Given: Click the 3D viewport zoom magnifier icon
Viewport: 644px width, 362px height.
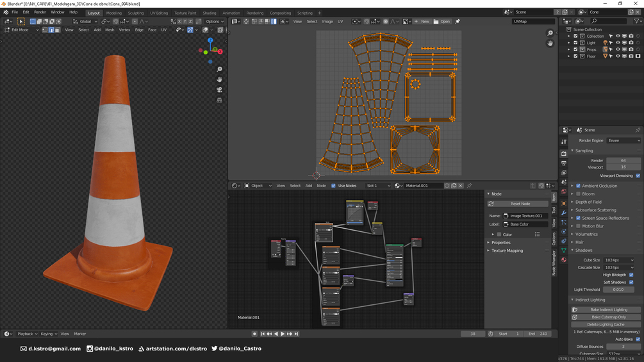Looking at the screenshot, I should [219, 69].
